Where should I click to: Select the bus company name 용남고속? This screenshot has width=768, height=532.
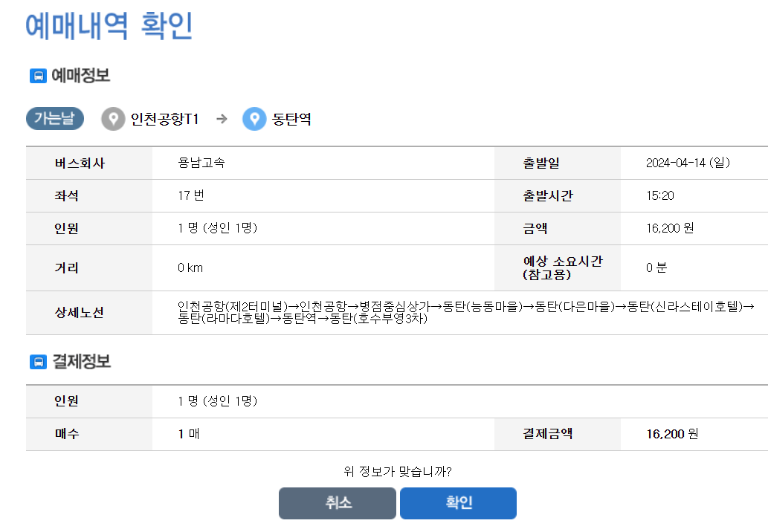click(201, 163)
